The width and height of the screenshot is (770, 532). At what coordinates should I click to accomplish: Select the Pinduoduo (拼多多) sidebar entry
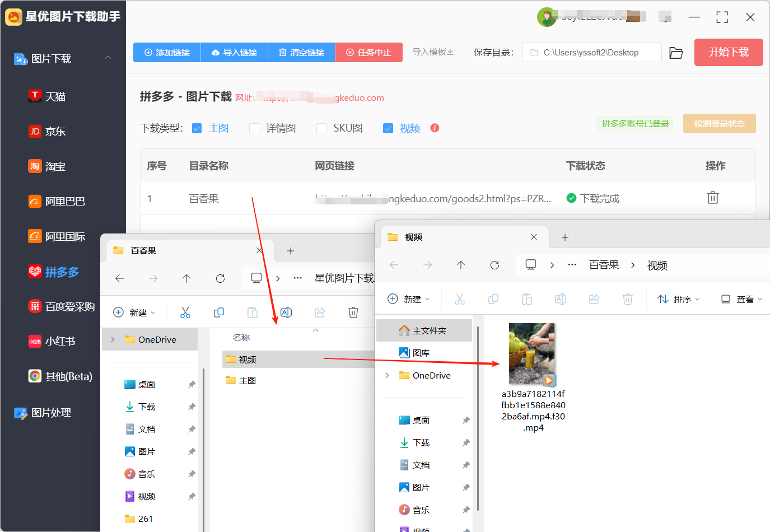pyautogui.click(x=54, y=272)
